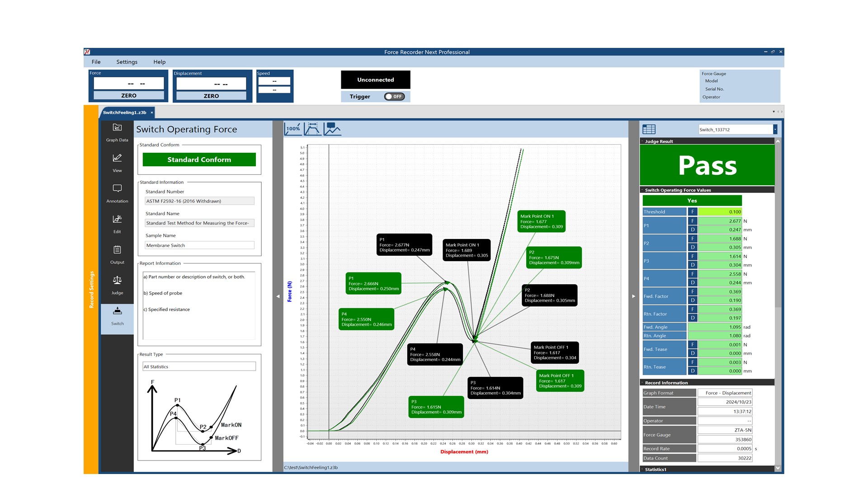Click the Edit graph sidebar icon
Viewport: 868px width, 488px height.
tap(117, 224)
